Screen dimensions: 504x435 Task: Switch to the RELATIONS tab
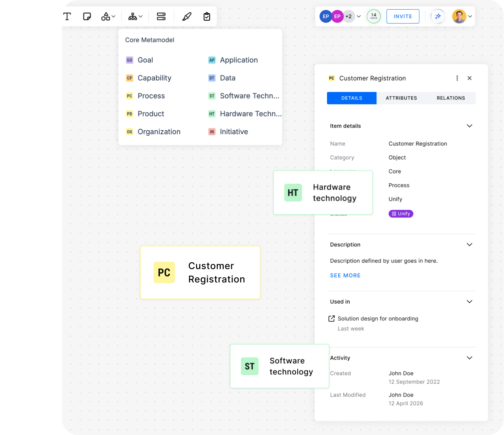[451, 98]
